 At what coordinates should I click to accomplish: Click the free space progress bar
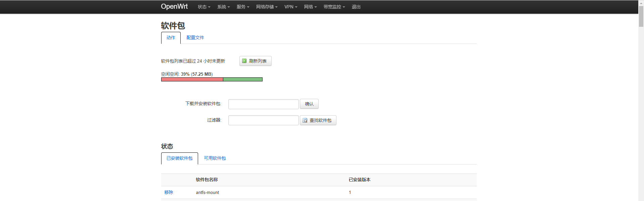click(212, 79)
